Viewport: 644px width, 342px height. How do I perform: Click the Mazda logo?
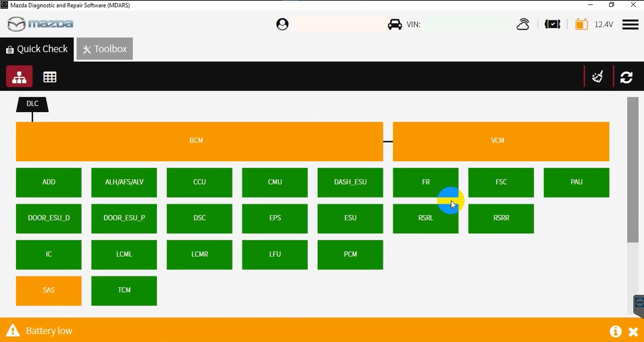pyautogui.click(x=40, y=24)
